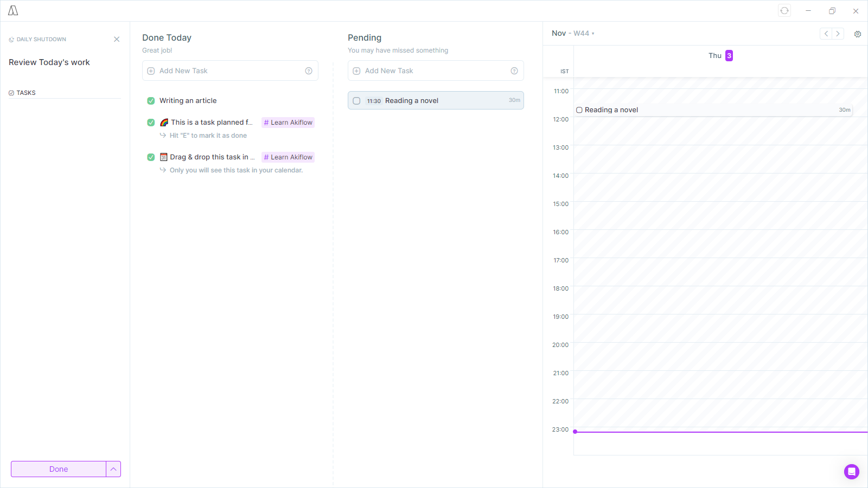868x488 pixels.
Task: Expand options arrow next to Done
Action: point(113,469)
